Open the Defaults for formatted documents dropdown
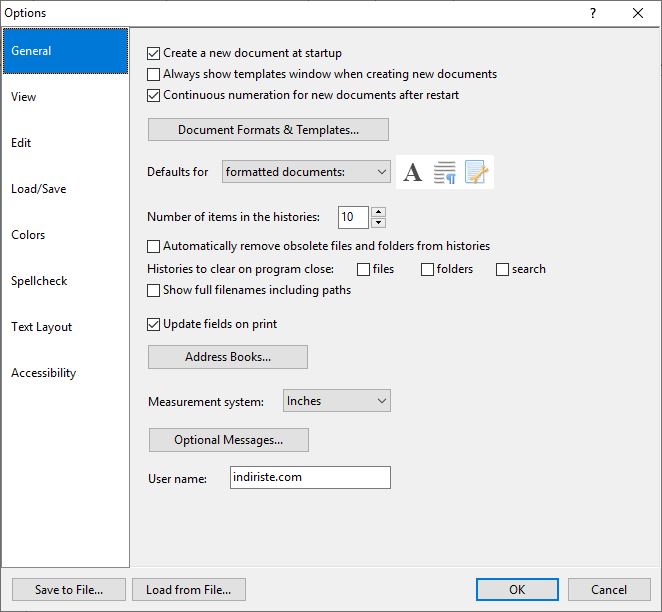Image resolution: width=662 pixels, height=612 pixels. (x=306, y=172)
